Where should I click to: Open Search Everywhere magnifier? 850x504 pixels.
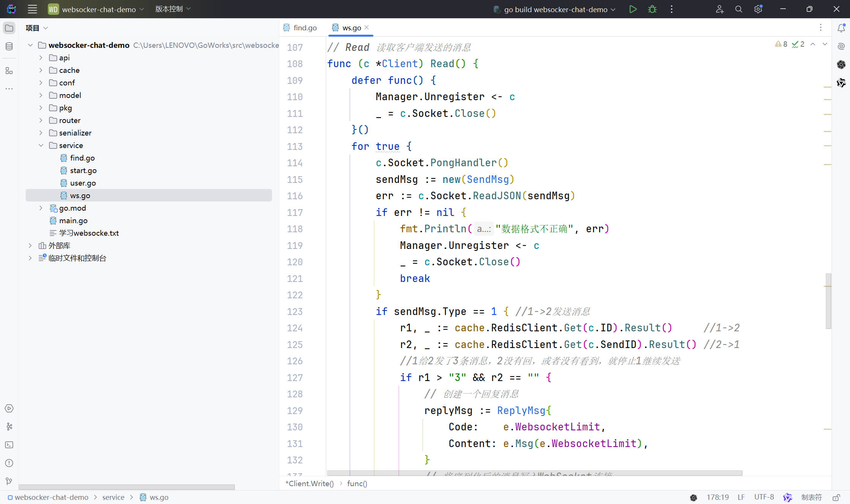pyautogui.click(x=738, y=9)
